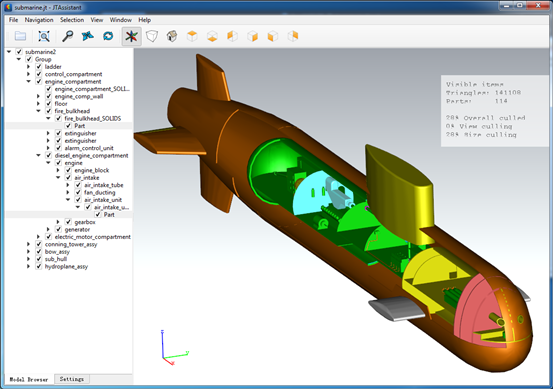Uncheck the gearbox checkbox

coord(68,222)
